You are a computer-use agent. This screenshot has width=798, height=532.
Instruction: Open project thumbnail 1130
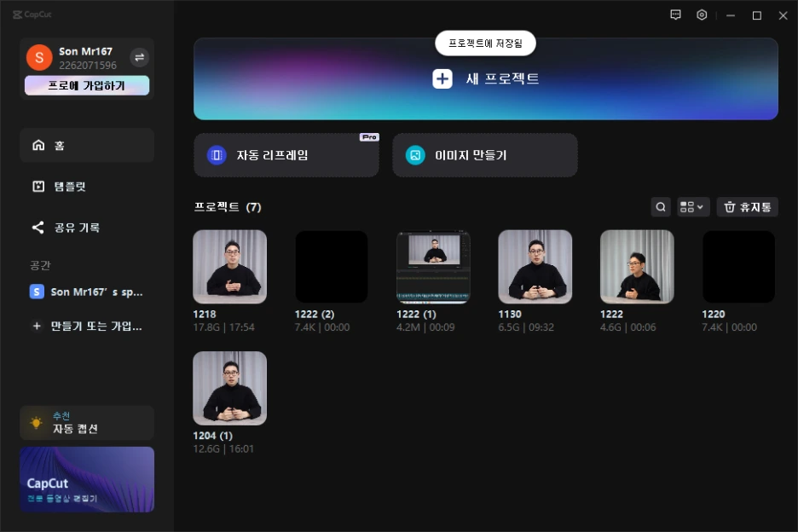[x=535, y=267]
